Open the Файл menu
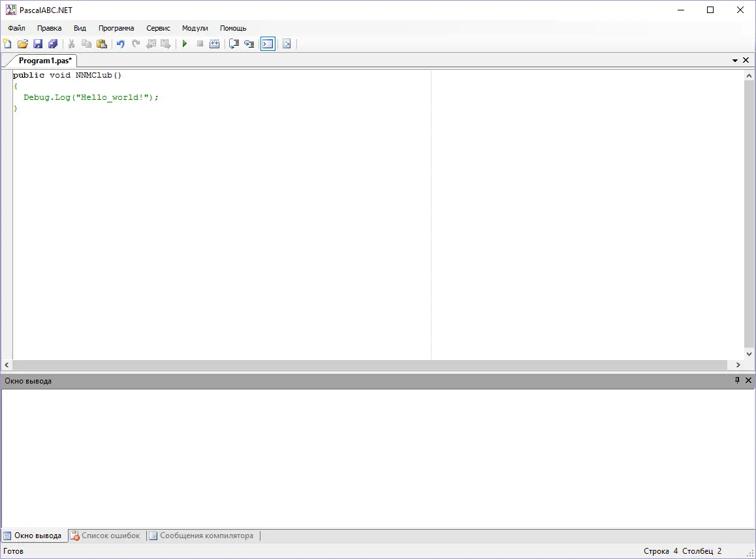The width and height of the screenshot is (756, 559). 16,28
